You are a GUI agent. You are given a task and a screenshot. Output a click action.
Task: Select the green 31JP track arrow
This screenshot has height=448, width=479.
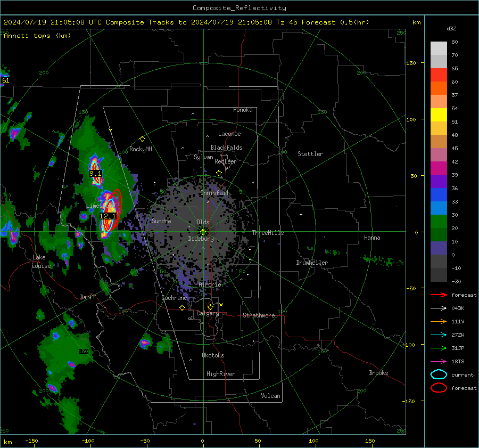pos(439,348)
